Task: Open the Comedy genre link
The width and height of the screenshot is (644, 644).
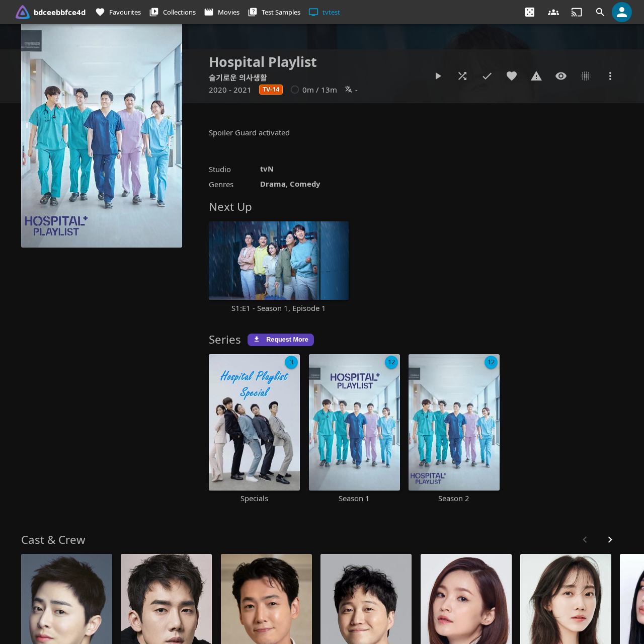Action: coord(305,184)
